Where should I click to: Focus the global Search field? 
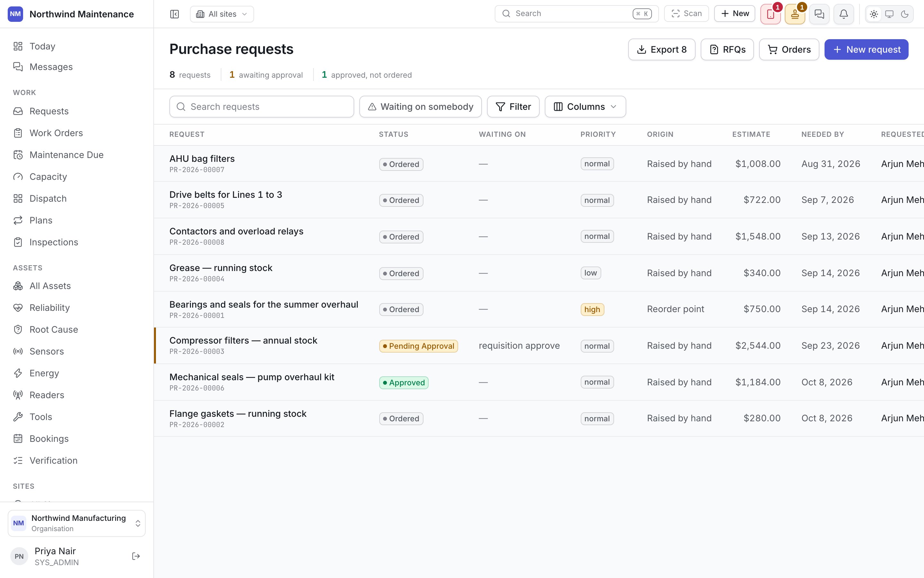point(577,14)
